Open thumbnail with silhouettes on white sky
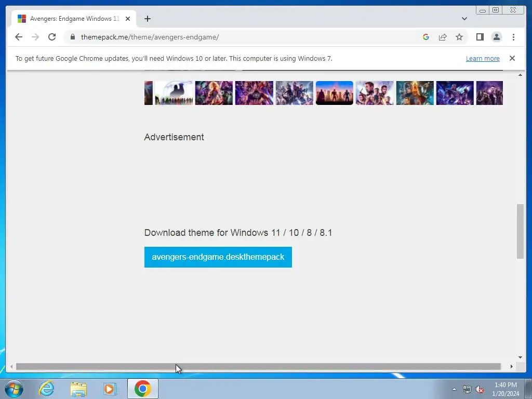 point(174,93)
